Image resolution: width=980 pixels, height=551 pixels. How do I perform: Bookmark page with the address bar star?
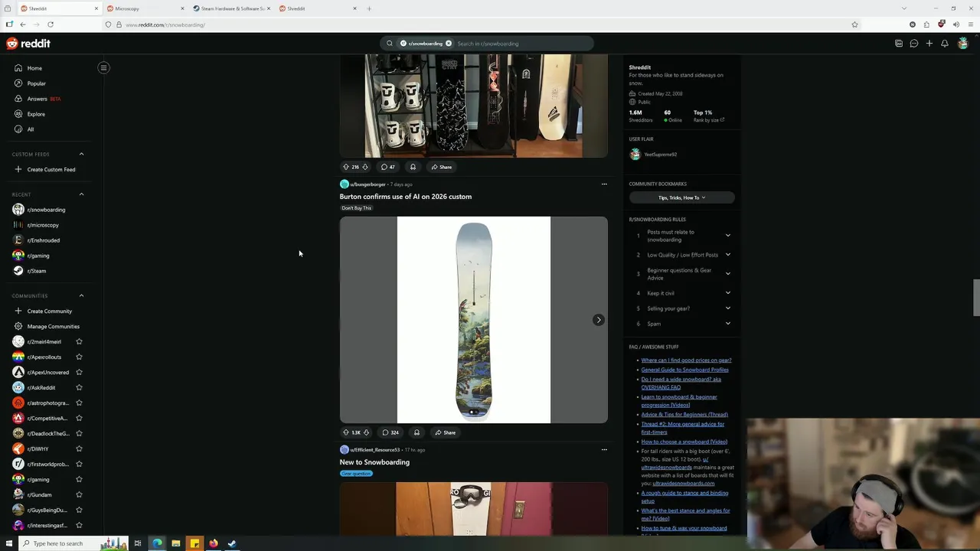(854, 24)
